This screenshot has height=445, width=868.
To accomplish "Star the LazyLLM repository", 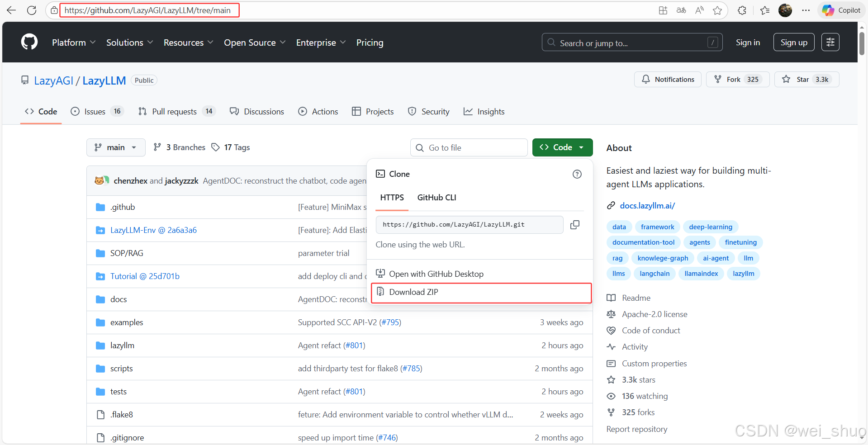I will pyautogui.click(x=806, y=79).
